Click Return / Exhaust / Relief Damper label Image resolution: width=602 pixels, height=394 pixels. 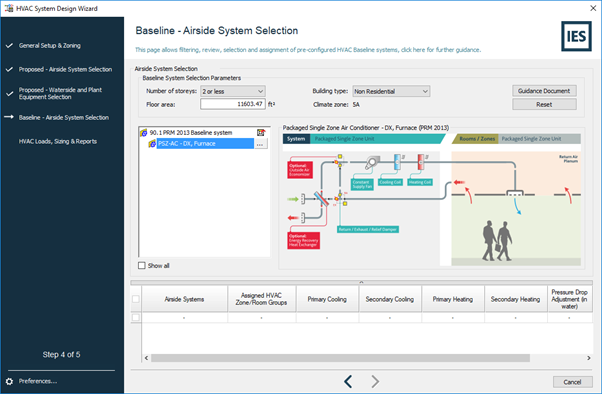point(368,229)
